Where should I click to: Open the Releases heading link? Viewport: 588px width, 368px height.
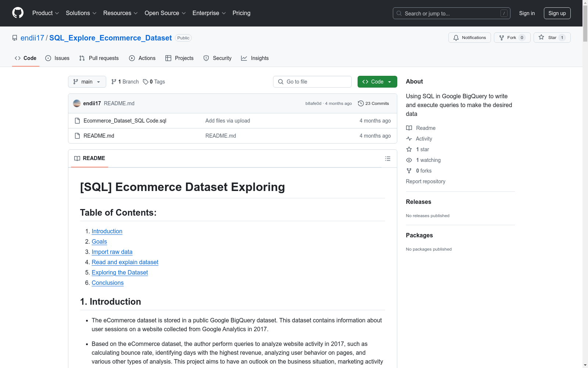(419, 202)
